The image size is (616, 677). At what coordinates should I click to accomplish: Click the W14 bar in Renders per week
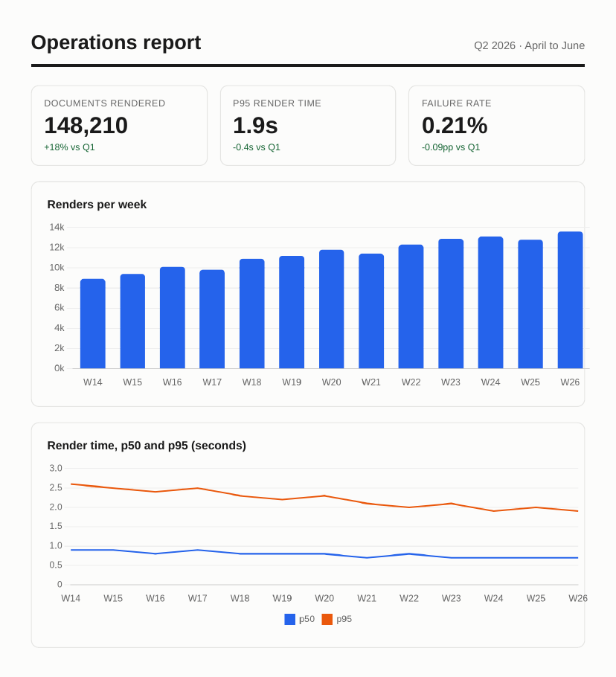(93, 324)
